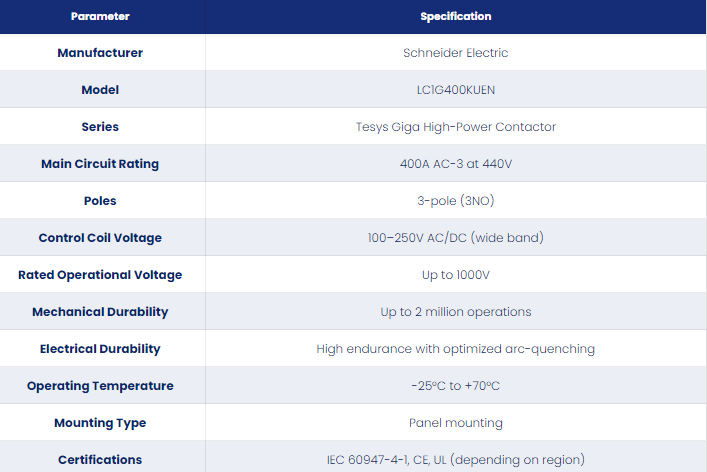Click the 'Operating Temperature' label

100,385
